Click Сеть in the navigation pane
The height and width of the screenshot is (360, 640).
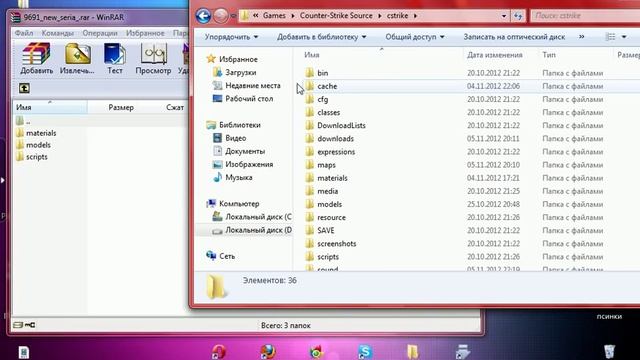coord(220,256)
